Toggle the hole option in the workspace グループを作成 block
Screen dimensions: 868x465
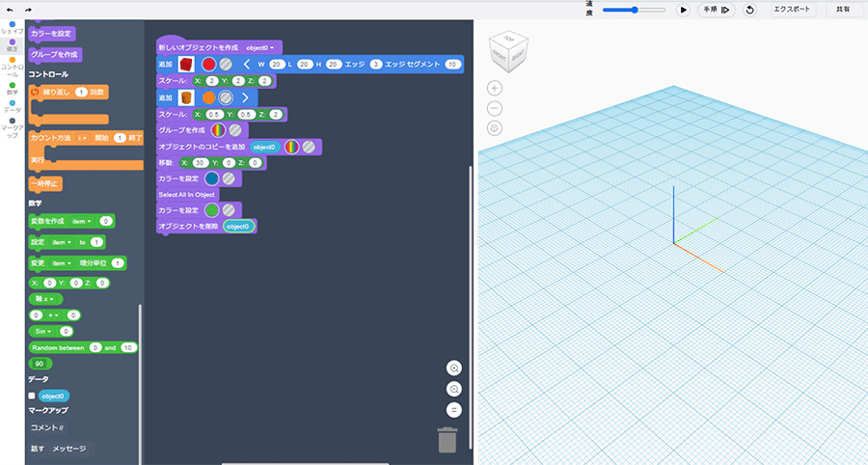point(235,130)
